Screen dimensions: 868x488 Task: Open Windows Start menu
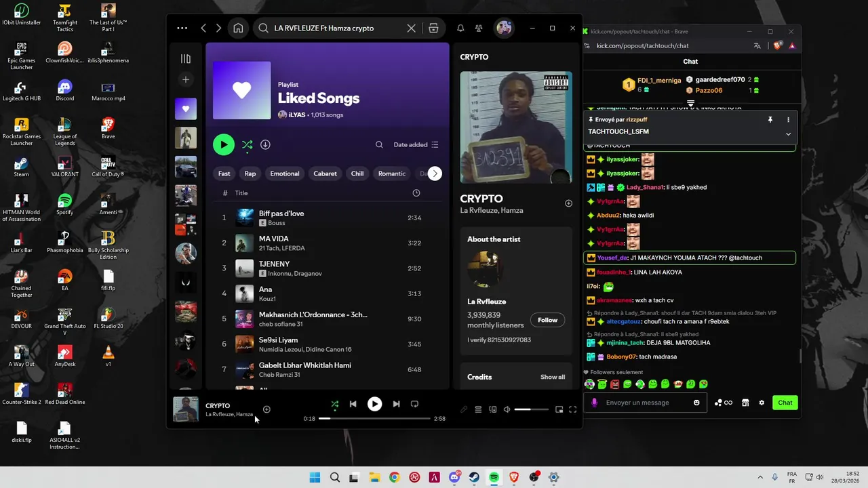315,477
